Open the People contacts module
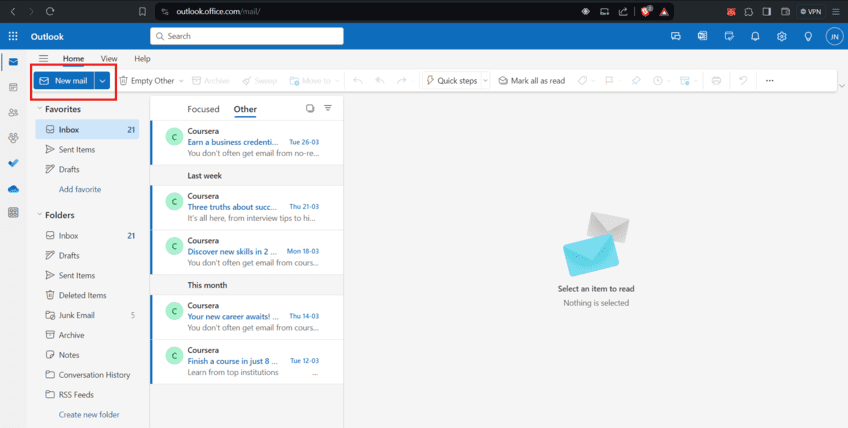The image size is (848, 428). tap(14, 113)
